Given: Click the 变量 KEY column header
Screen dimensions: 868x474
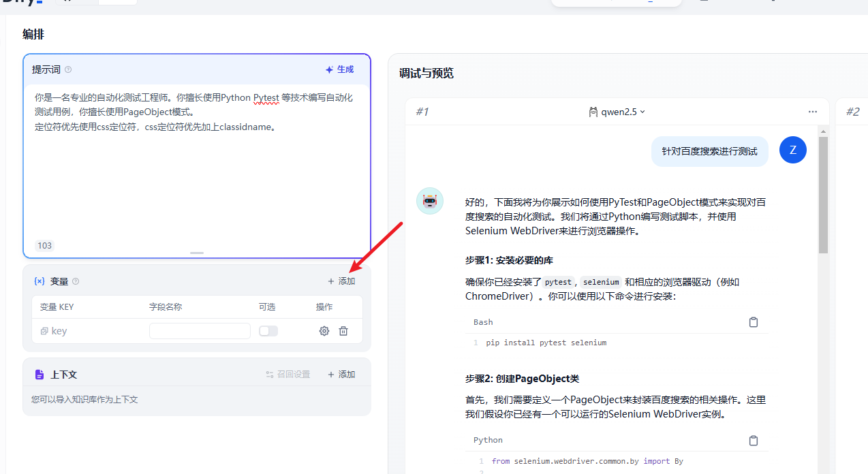Looking at the screenshot, I should tap(57, 307).
